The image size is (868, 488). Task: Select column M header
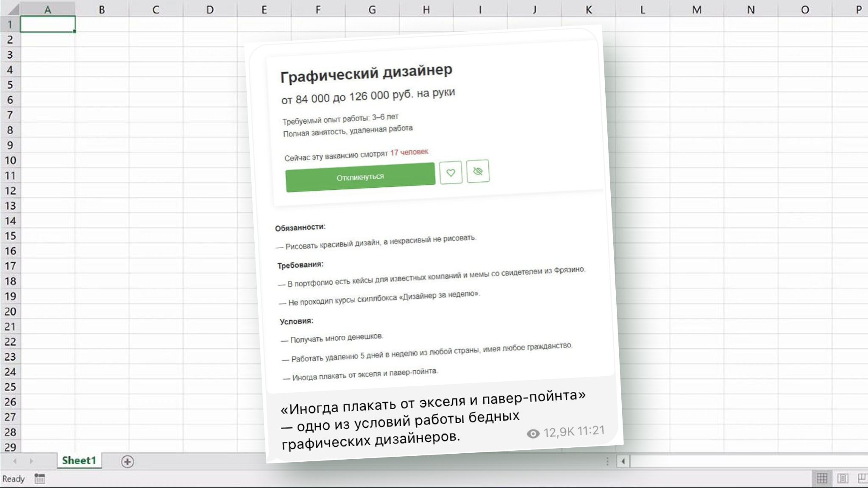point(696,9)
